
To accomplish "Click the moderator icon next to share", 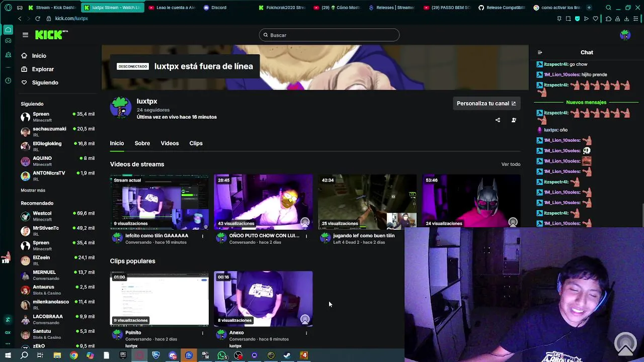I will tap(514, 120).
